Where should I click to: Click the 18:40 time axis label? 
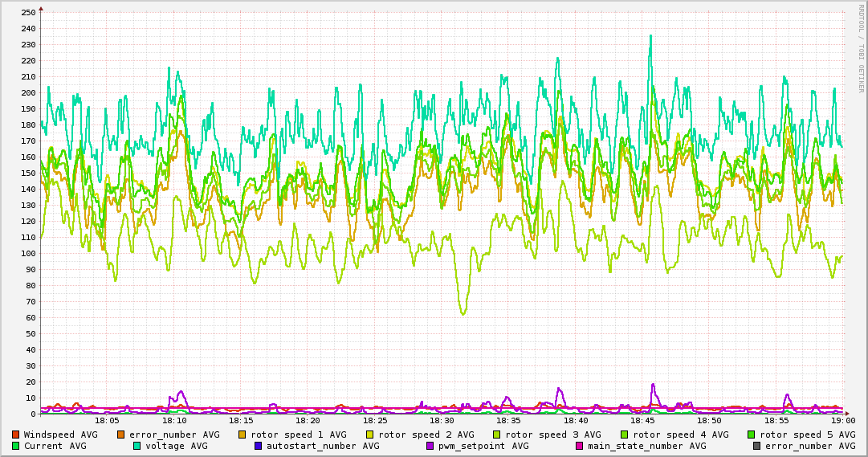pos(576,422)
